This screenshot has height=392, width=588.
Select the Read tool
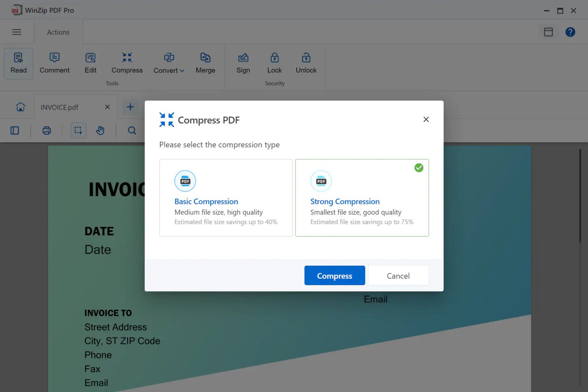(x=18, y=63)
